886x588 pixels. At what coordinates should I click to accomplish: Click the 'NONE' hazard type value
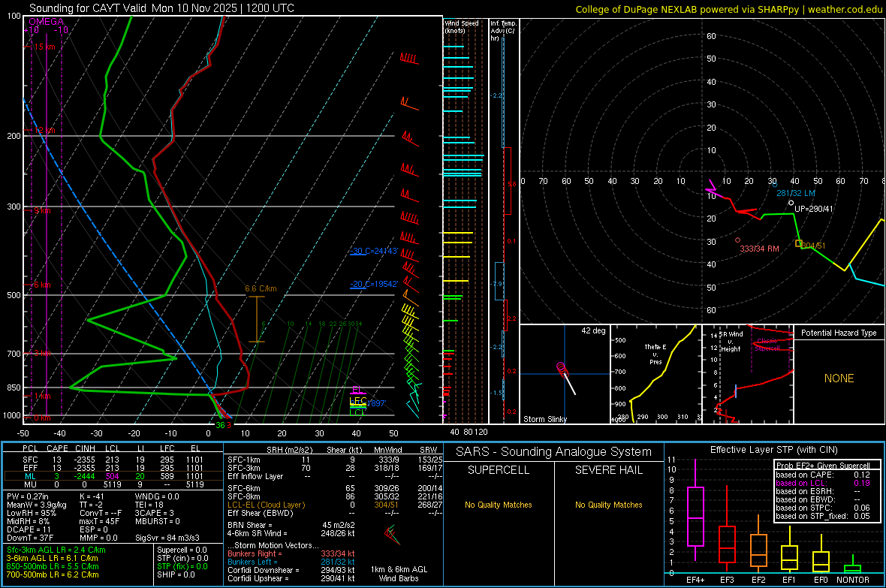coord(839,378)
